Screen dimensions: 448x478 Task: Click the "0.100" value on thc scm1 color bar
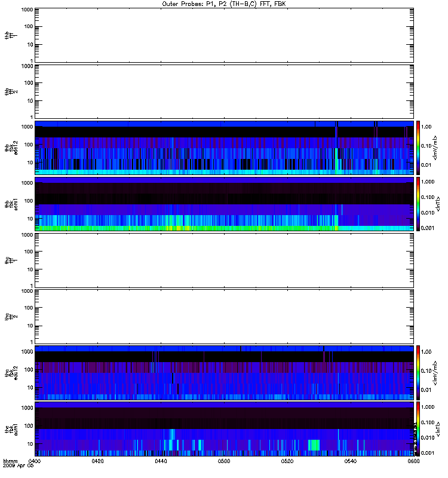427,422
